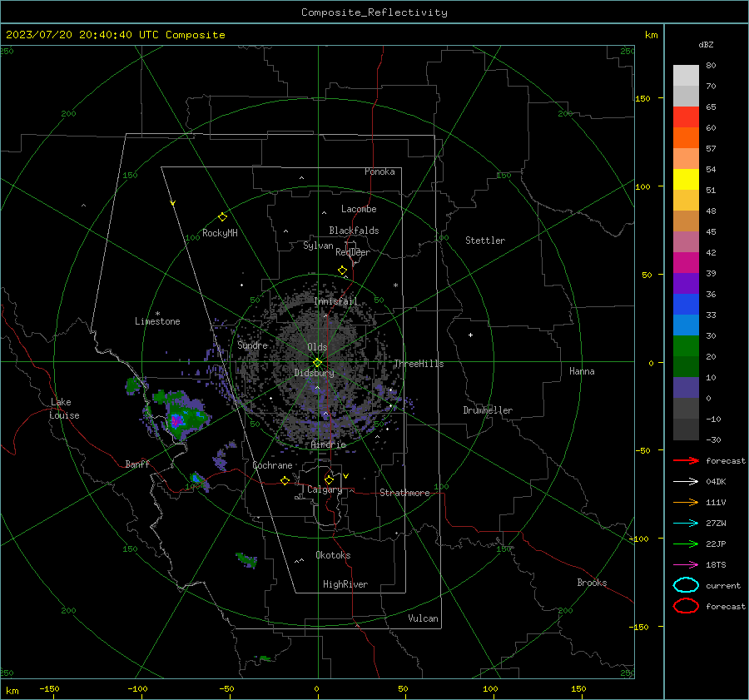Click the magenta 18TS arrow icon
Image resolution: width=749 pixels, height=700 pixels.
[686, 565]
